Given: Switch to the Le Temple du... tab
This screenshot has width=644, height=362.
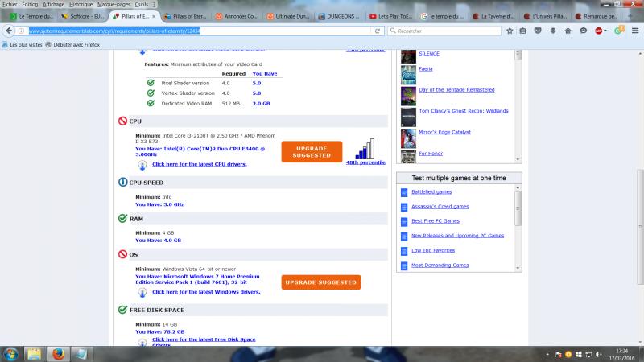Looking at the screenshot, I should point(32,16).
